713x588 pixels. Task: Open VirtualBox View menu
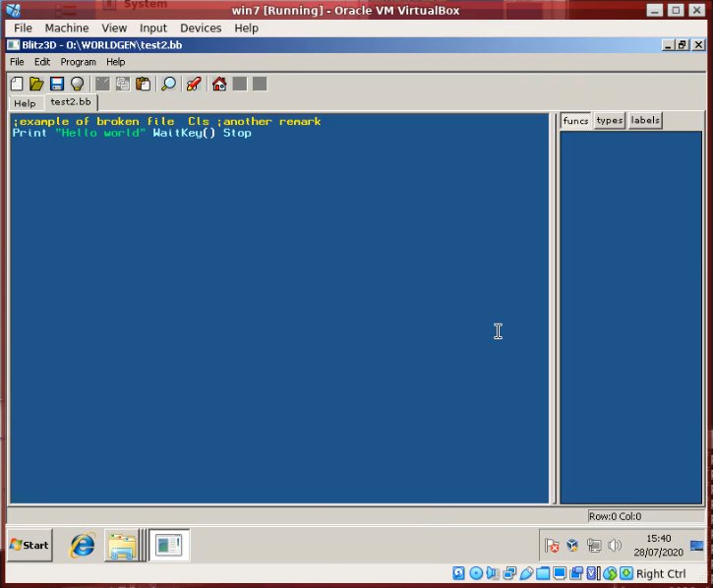114,29
